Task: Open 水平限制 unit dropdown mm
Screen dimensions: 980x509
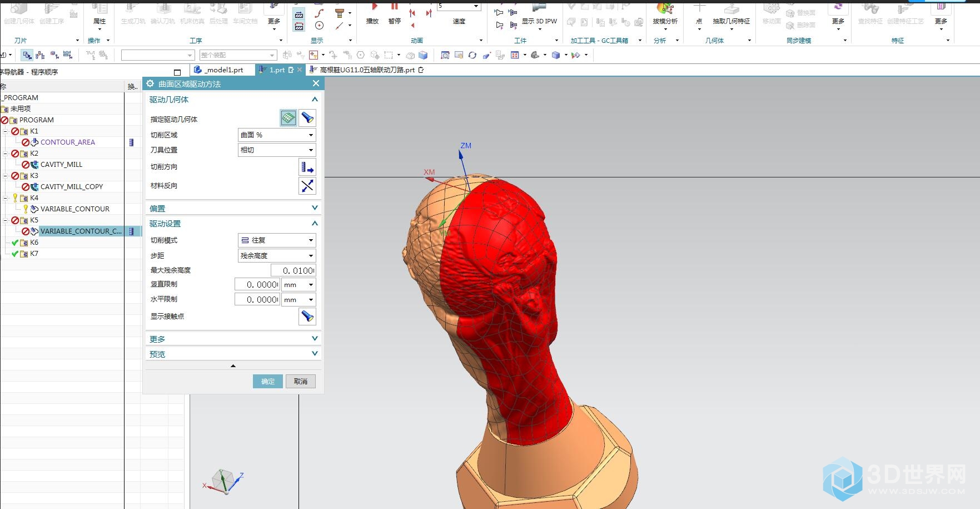Action: [299, 300]
